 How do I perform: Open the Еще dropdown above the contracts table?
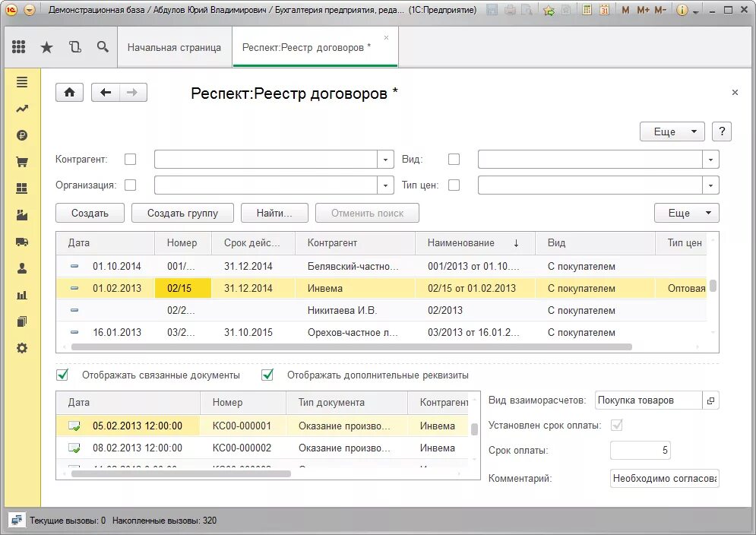(687, 213)
